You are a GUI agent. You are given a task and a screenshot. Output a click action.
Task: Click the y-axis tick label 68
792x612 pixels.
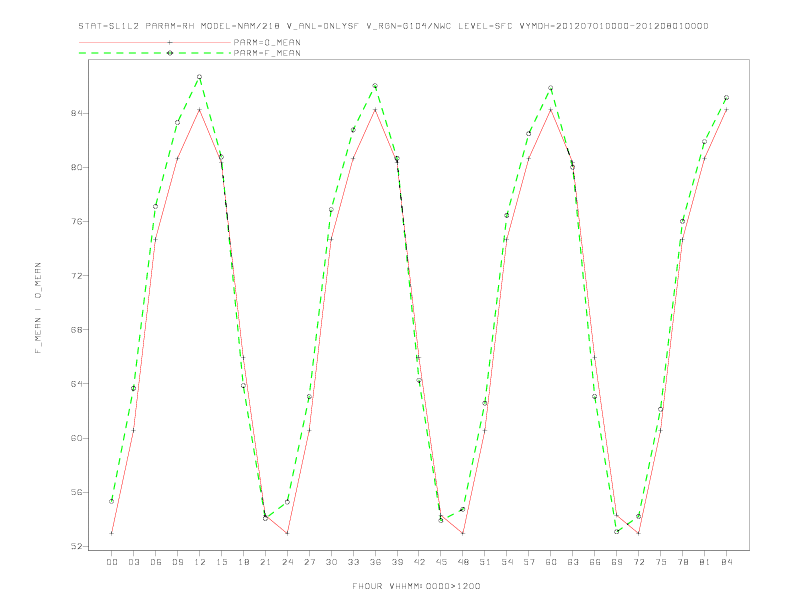[x=76, y=330]
